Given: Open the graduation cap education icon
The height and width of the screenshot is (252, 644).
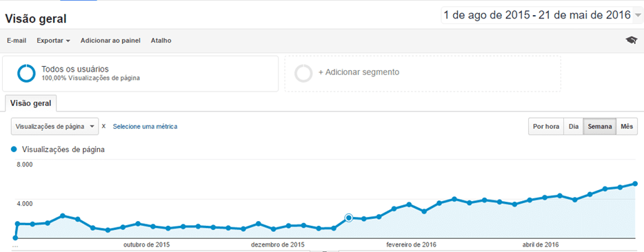Looking at the screenshot, I should pyautogui.click(x=632, y=40).
